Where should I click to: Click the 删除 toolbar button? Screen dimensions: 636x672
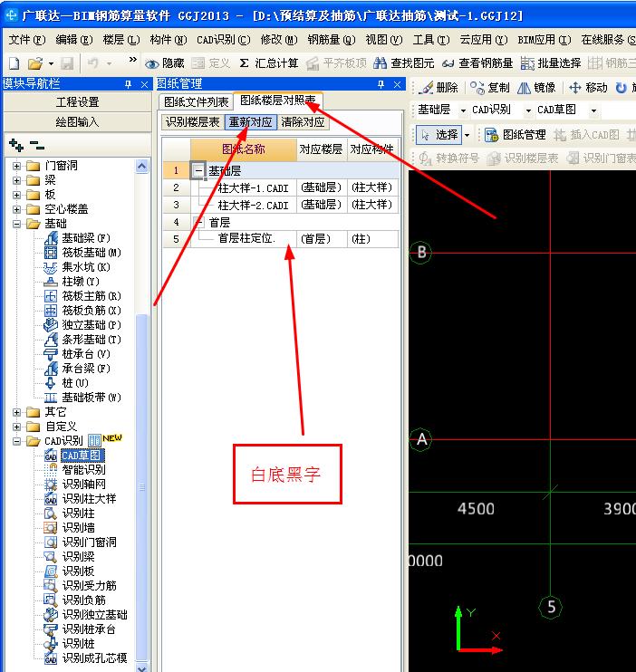438,88
